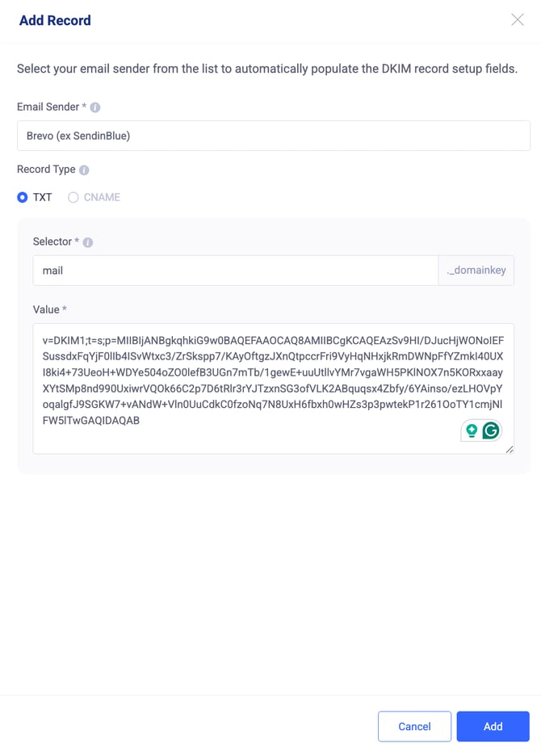Image resolution: width=541 pixels, height=756 pixels.
Task: Open Grammarly lightbulb suggestions icon
Action: pyautogui.click(x=472, y=430)
